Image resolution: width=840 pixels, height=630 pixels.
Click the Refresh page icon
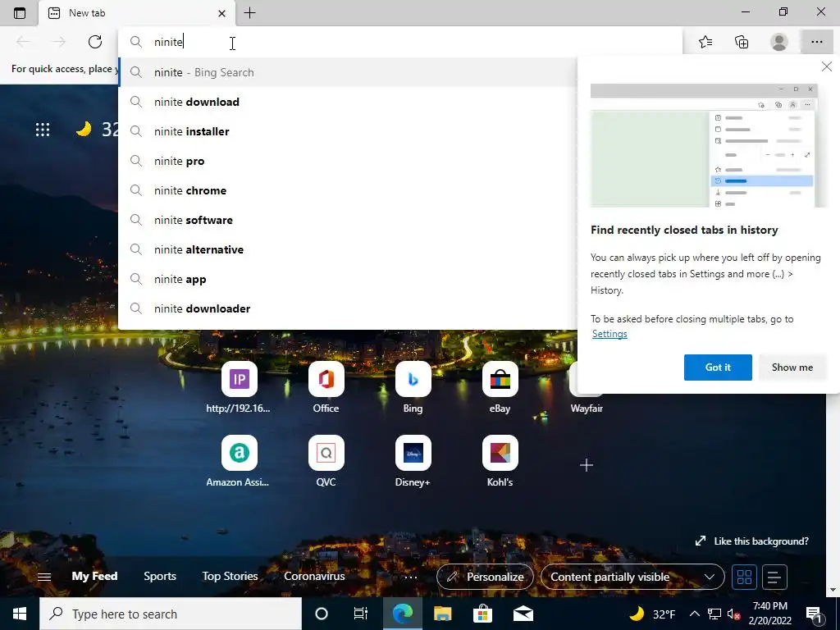pyautogui.click(x=95, y=42)
